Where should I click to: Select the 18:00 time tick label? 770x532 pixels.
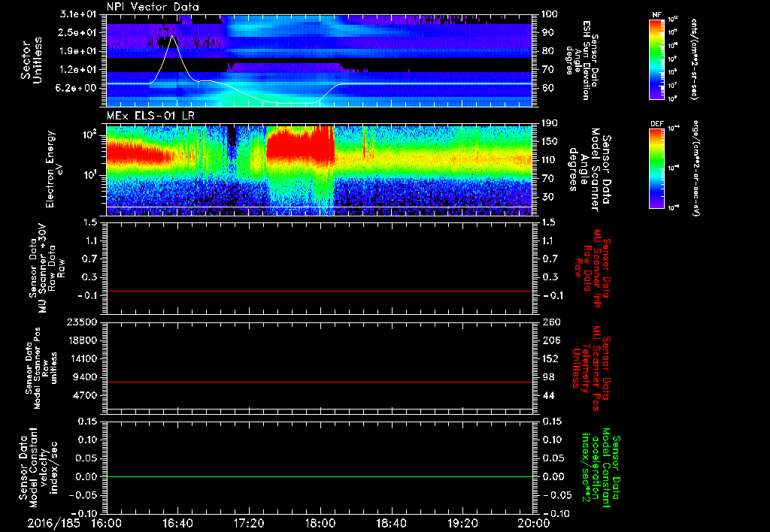click(x=320, y=523)
